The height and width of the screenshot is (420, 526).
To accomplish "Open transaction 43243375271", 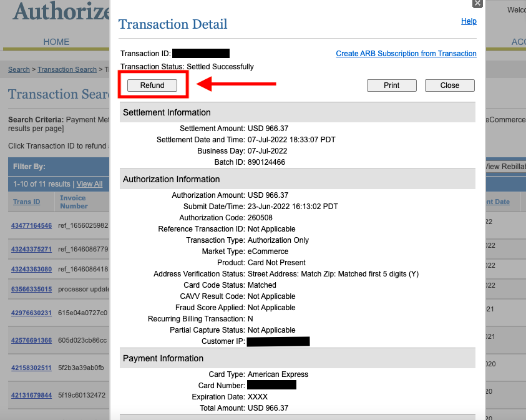I will (31, 249).
